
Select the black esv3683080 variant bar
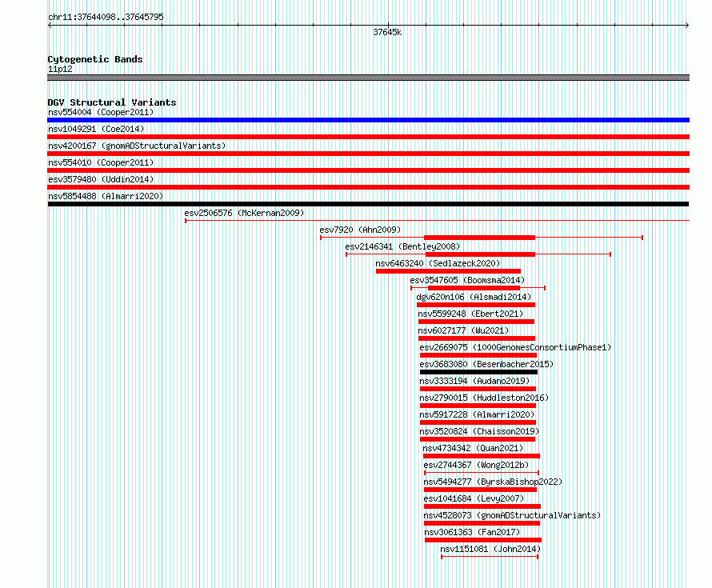click(x=478, y=372)
